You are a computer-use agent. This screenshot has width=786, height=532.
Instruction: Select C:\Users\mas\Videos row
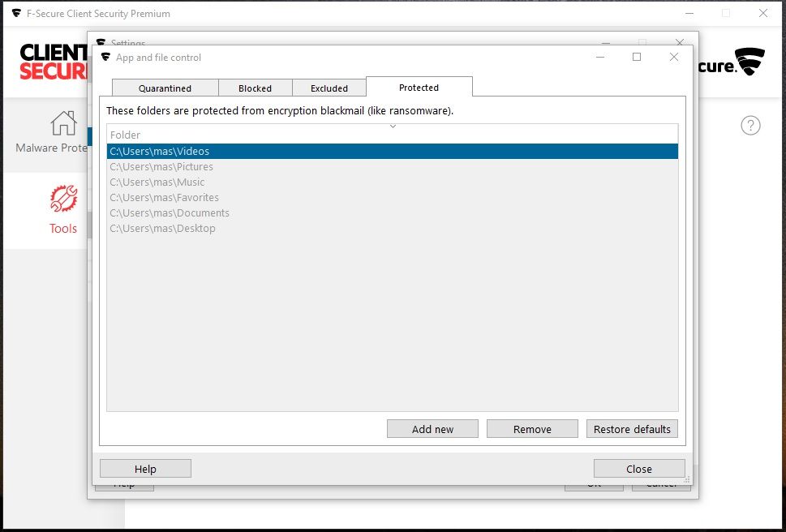pos(393,152)
